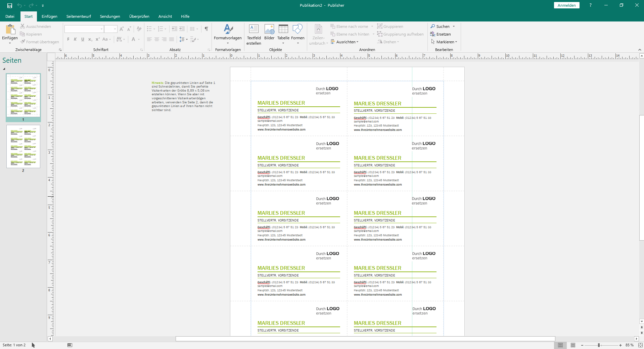The width and height of the screenshot is (644, 349).
Task: Open the Seitenentwurf tab
Action: click(x=79, y=16)
